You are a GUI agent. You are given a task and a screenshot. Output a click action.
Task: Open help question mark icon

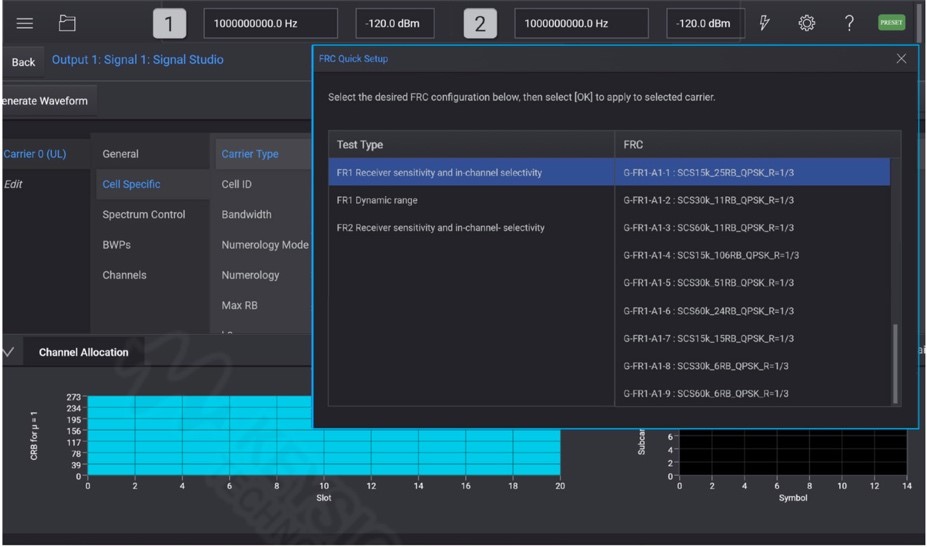pos(849,23)
